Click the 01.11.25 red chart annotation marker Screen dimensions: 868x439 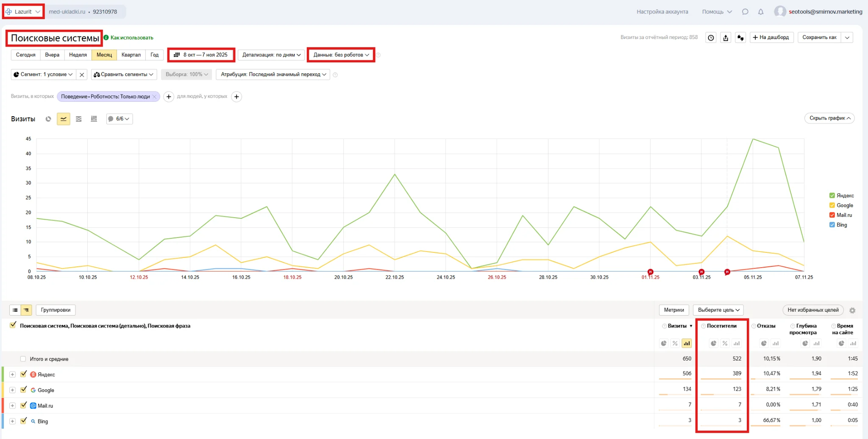pyautogui.click(x=650, y=272)
